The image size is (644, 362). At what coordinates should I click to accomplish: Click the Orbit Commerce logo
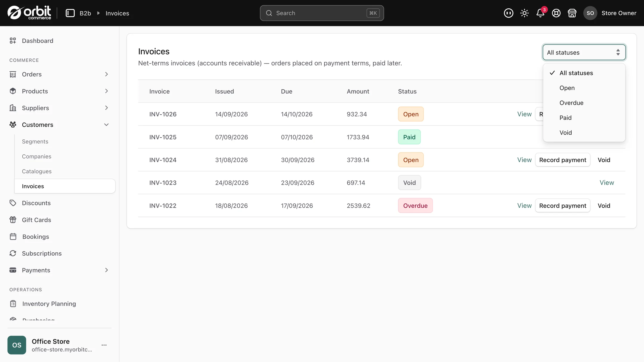(29, 13)
